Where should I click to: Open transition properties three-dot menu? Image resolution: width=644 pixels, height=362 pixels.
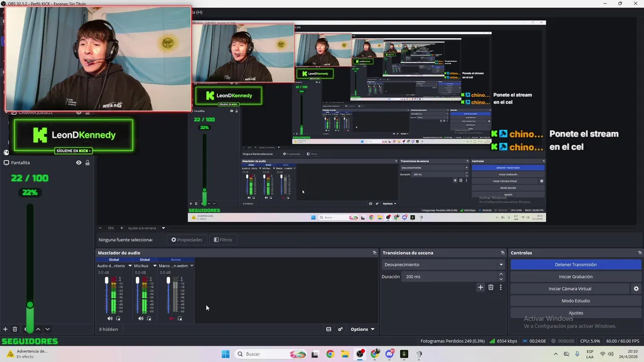click(501, 288)
